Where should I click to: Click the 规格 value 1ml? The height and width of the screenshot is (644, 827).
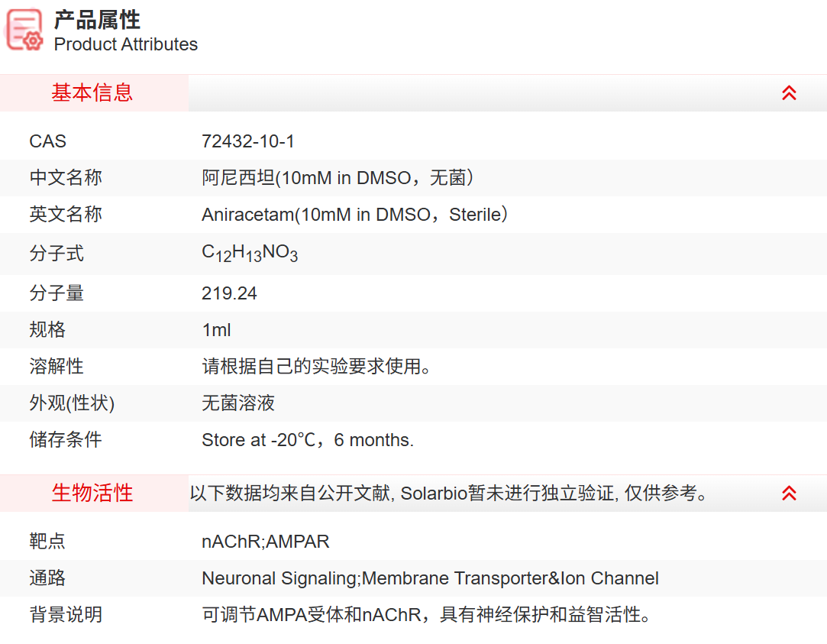(x=215, y=330)
